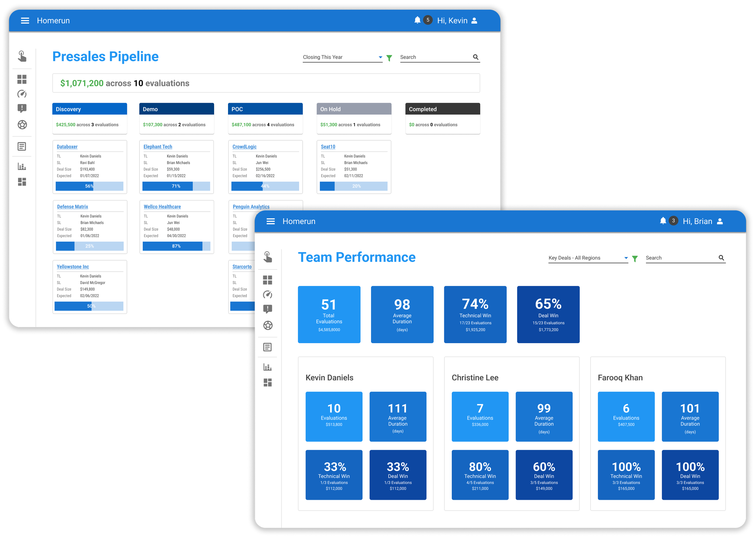This screenshot has height=537, width=756.
Task: Open the hamburger menu on the Homerun toolbar
Action: (x=25, y=20)
